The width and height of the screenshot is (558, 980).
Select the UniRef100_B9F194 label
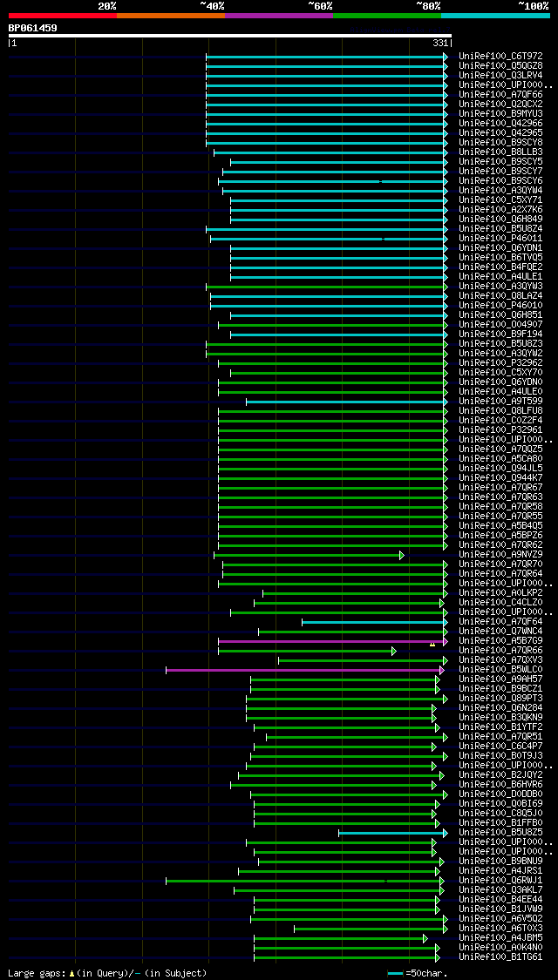click(500, 335)
